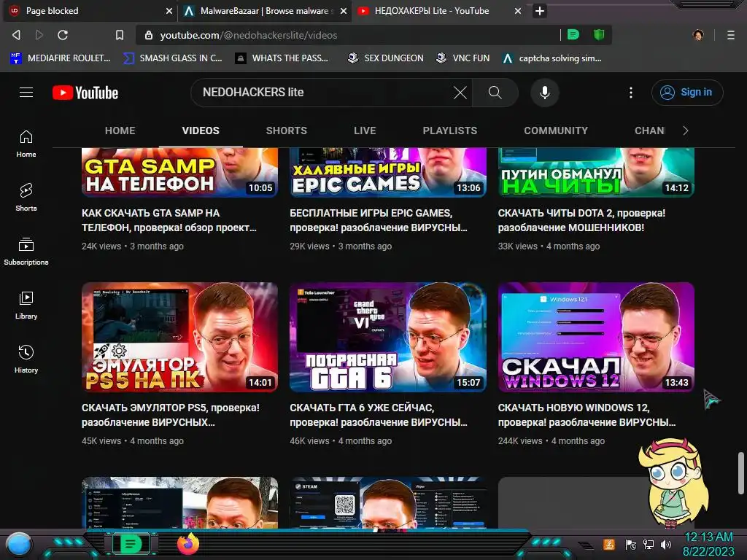Click the page vertical scrollbar thumb
This screenshot has width=747, height=560.
[741, 473]
